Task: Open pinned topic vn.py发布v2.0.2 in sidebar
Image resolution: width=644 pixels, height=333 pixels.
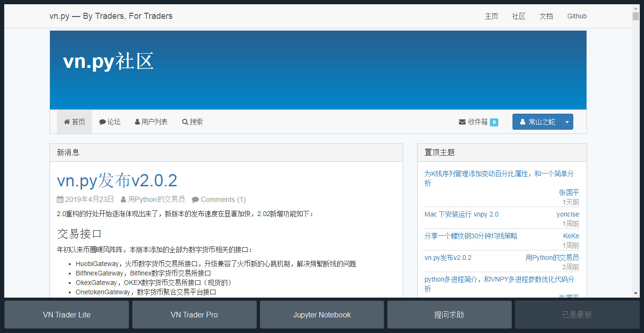Action: (x=448, y=258)
